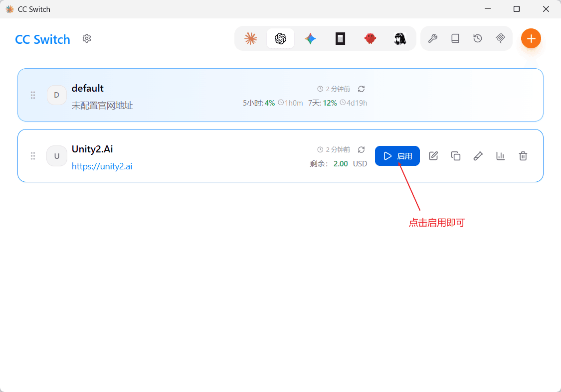
Task: Enable the Unity2.Ai provider
Action: tap(397, 156)
